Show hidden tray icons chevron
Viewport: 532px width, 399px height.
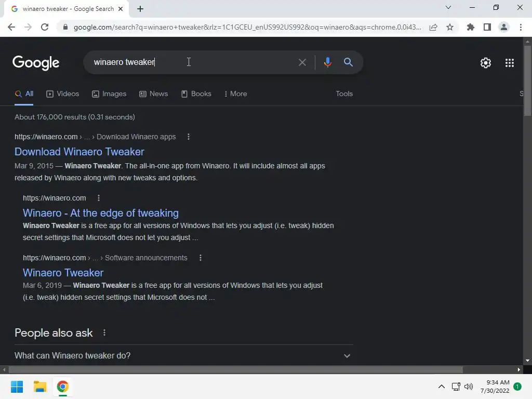tap(442, 387)
